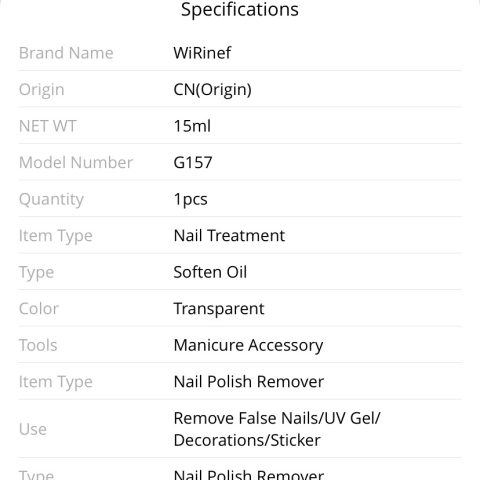
Task: Select the Use label
Action: (x=33, y=429)
